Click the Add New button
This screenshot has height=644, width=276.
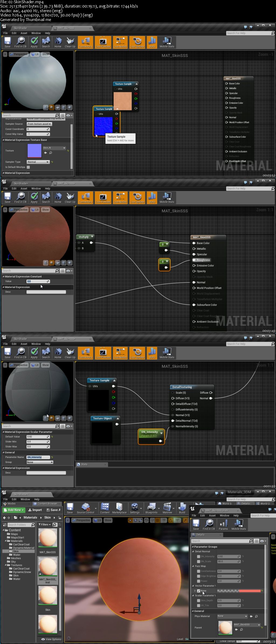(14, 510)
